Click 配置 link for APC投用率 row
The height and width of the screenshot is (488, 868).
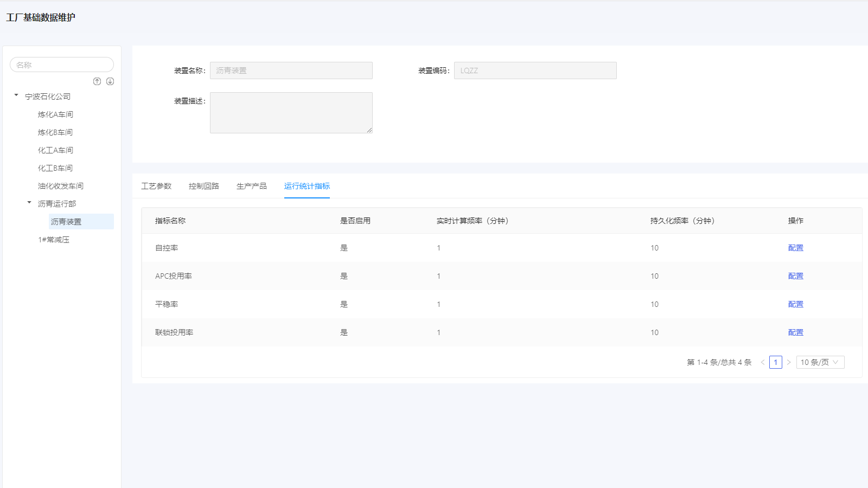[795, 276]
